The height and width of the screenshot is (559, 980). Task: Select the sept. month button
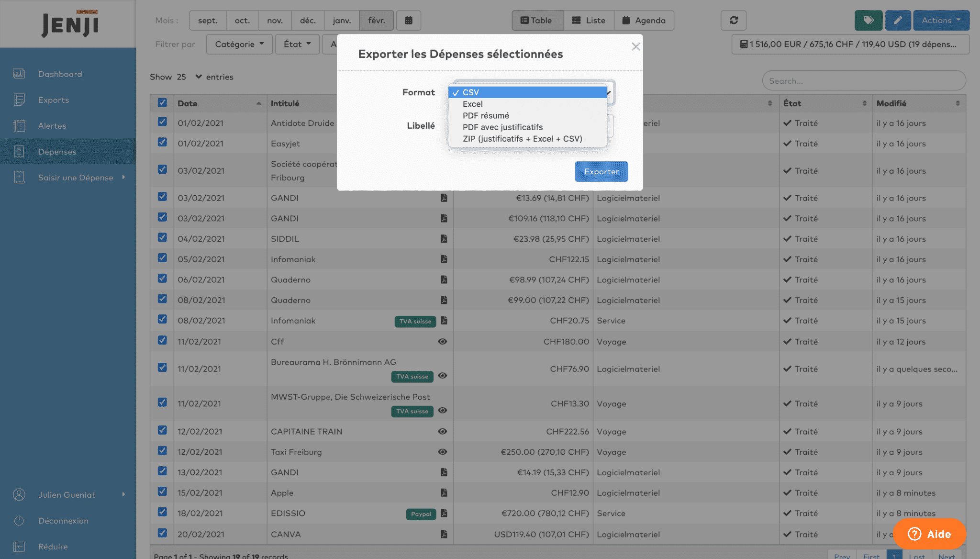click(x=208, y=21)
